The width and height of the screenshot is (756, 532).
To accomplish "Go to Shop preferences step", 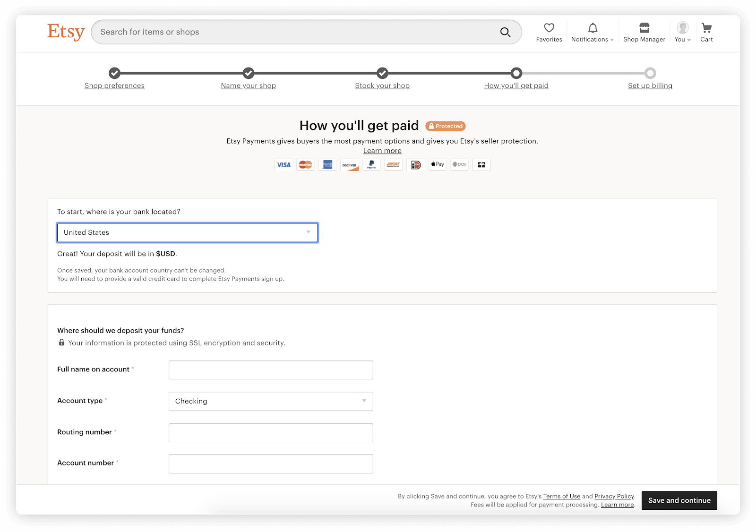I will coord(114,86).
